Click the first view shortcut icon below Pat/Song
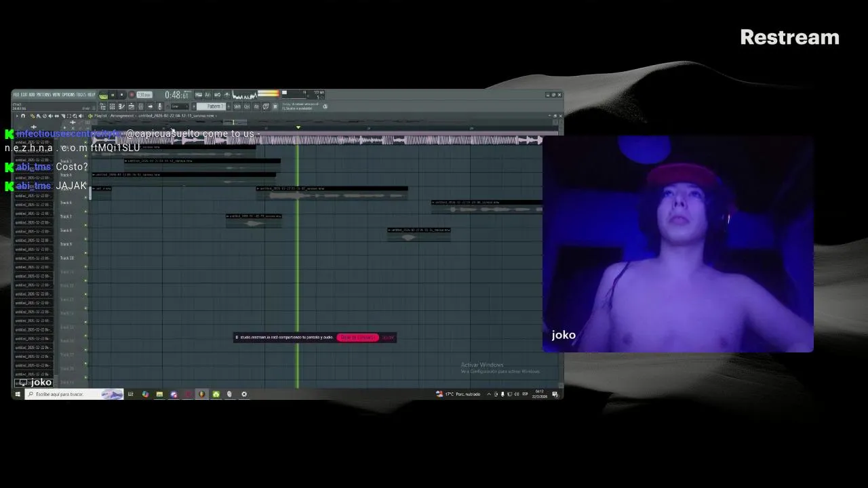The height and width of the screenshot is (488, 868). [102, 106]
